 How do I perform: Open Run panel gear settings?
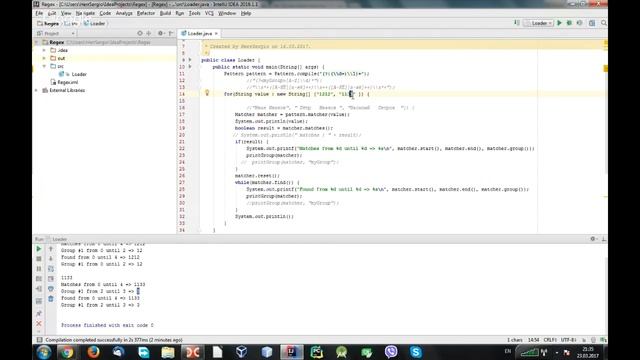(593, 239)
